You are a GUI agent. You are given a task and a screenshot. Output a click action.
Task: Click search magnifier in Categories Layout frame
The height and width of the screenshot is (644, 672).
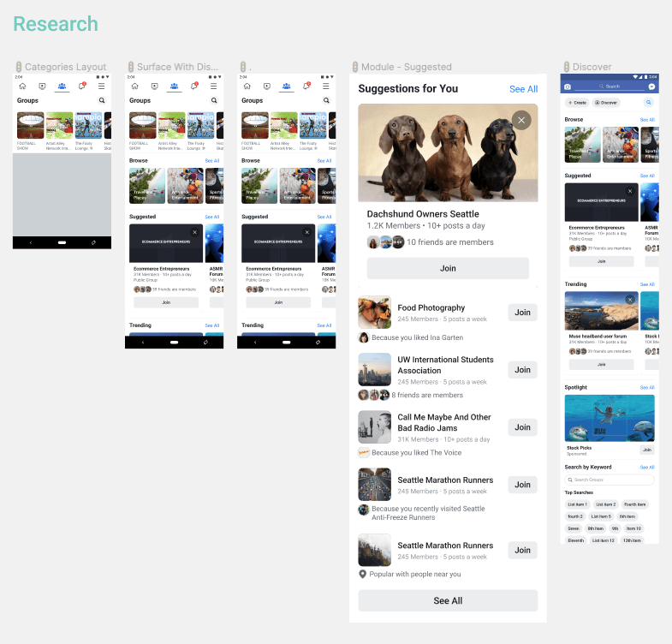[102, 100]
